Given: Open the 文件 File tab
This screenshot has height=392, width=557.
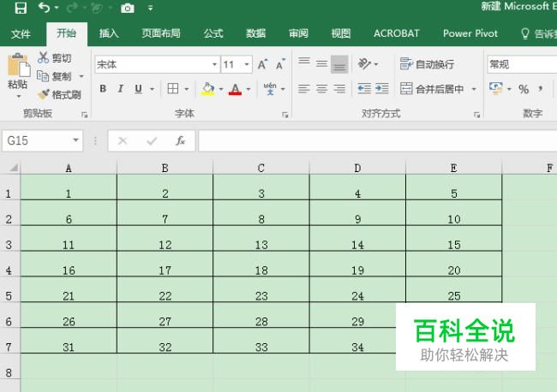Looking at the screenshot, I should click(21, 33).
